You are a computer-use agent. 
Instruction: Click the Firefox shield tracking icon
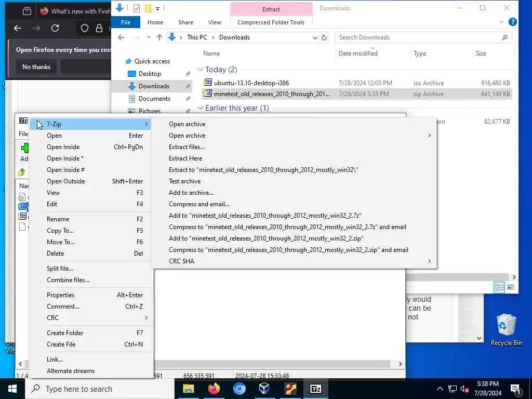point(85,28)
